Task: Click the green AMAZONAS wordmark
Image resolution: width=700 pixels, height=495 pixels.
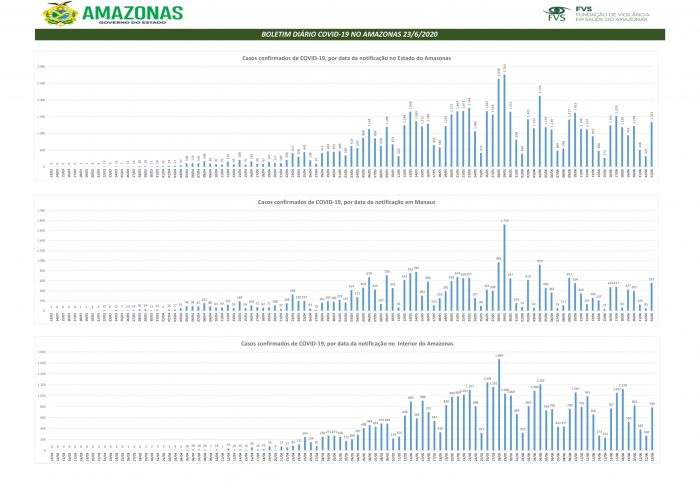Action: point(133,12)
